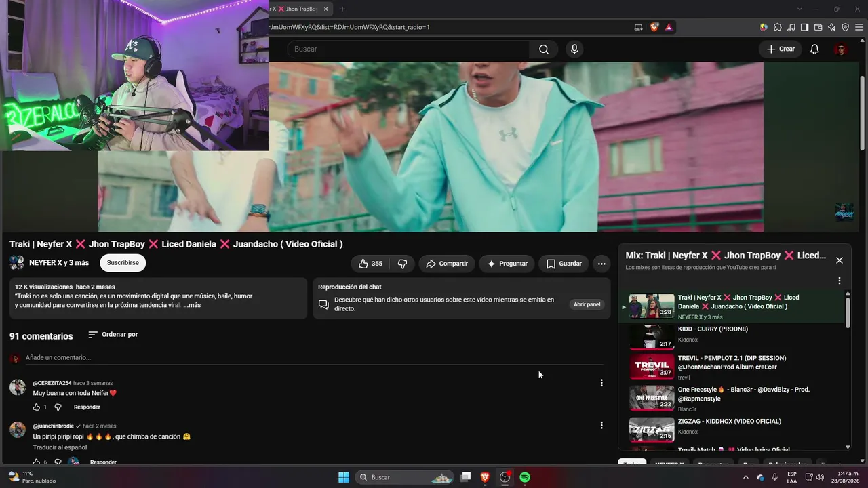Screen dimensions: 868x488
Task: Open the Brave VPN shield icon
Action: click(x=845, y=27)
